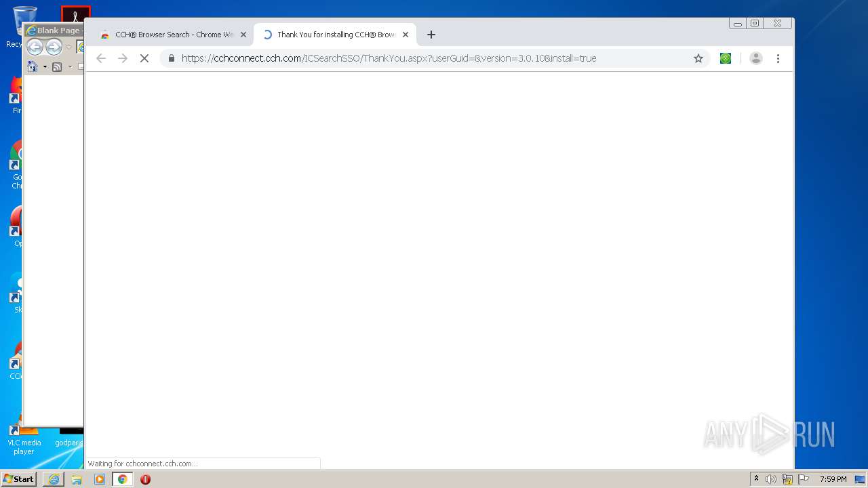Image resolution: width=868 pixels, height=488 pixels.
Task: Close the CCH Browser Search tab
Action: [243, 35]
